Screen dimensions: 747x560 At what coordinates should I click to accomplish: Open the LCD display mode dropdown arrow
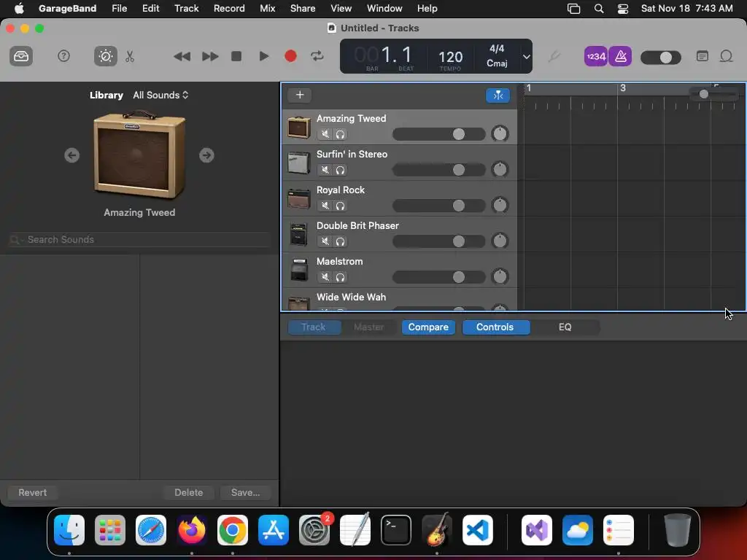click(x=527, y=57)
